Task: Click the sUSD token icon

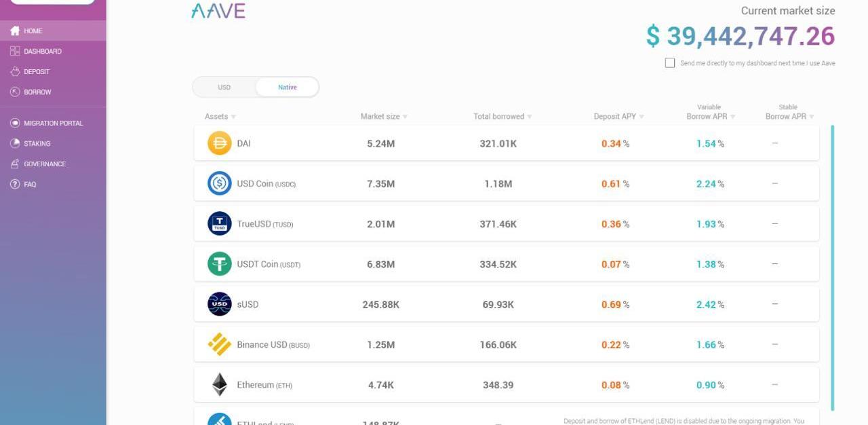Action: [x=219, y=304]
